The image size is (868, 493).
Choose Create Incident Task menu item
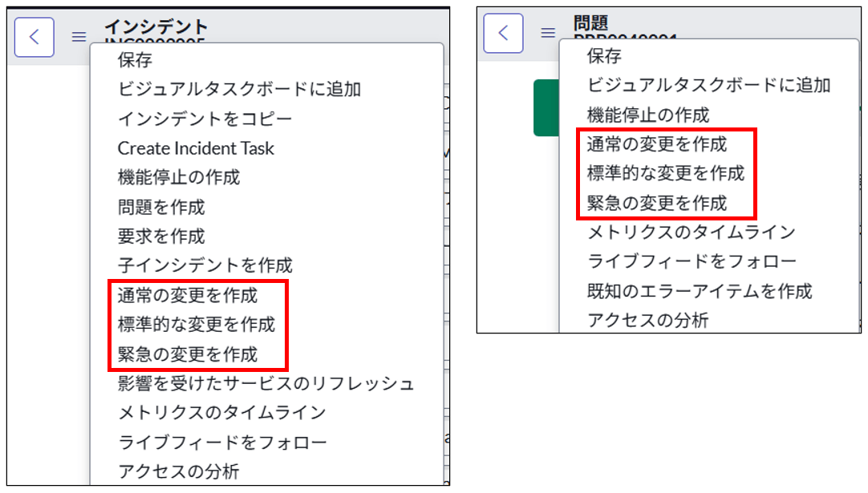[196, 148]
